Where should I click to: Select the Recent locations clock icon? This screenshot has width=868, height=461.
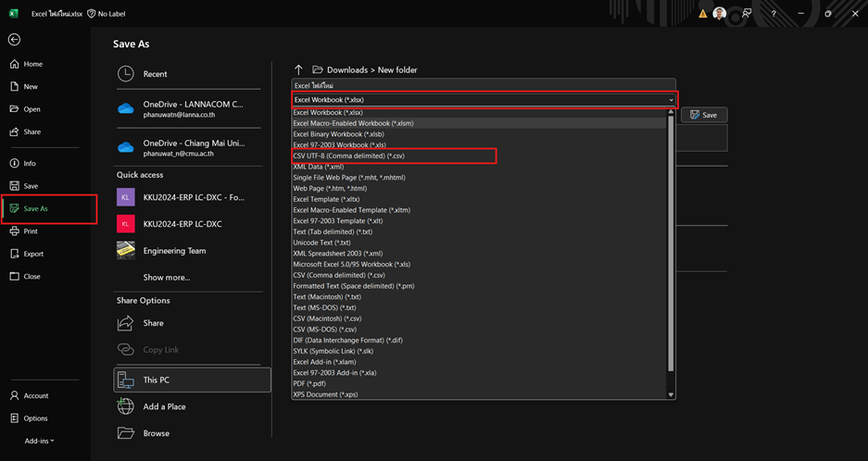click(x=126, y=74)
